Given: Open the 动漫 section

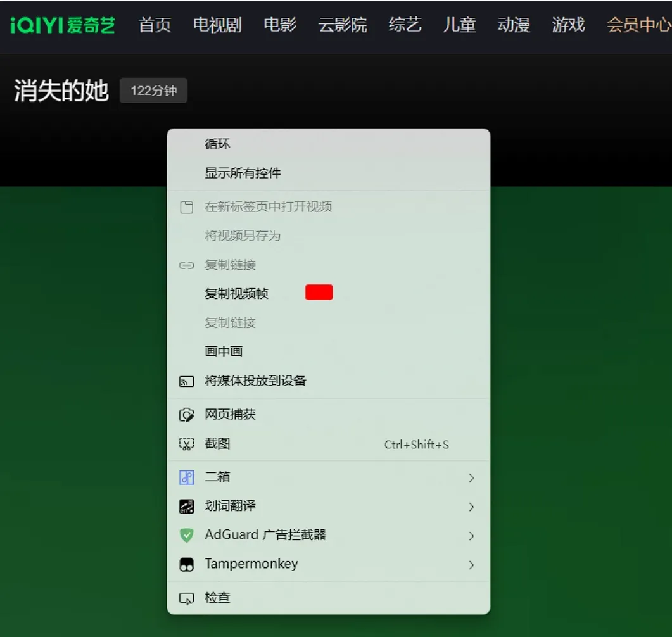Looking at the screenshot, I should tap(514, 25).
